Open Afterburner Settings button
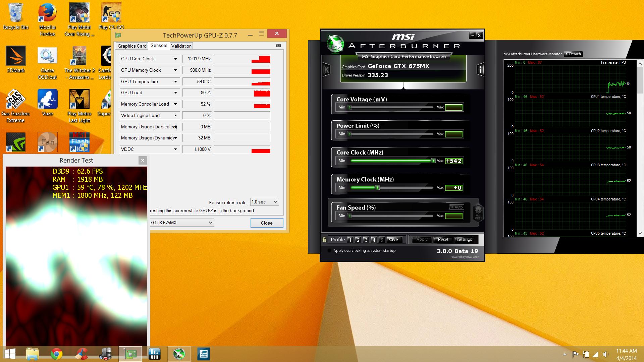Screen dimensions: 644x362 coord(464,240)
